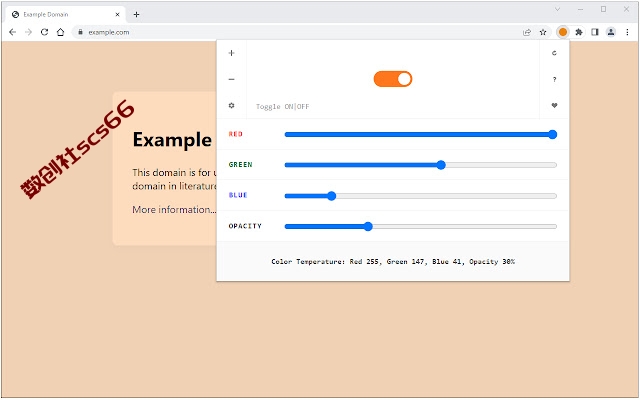Viewport: 640px width, 400px height.
Task: Click the reload icon in popup corner
Action: pyautogui.click(x=554, y=53)
